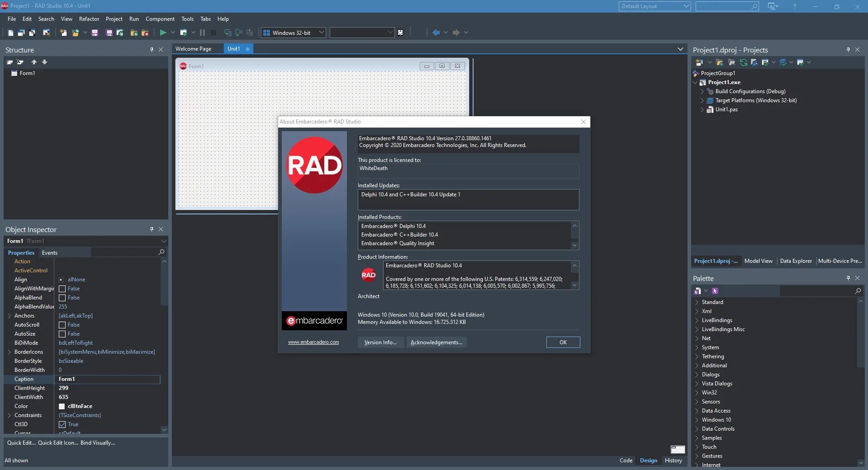Expand the Data Access palette category
Viewport: 868px width, 470px height.
click(x=697, y=411)
